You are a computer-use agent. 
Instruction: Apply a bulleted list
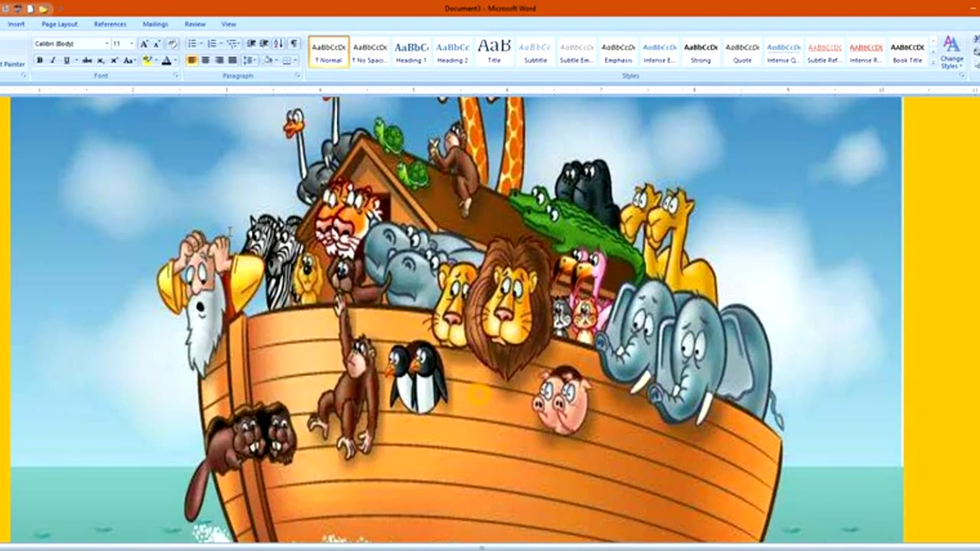[x=192, y=44]
